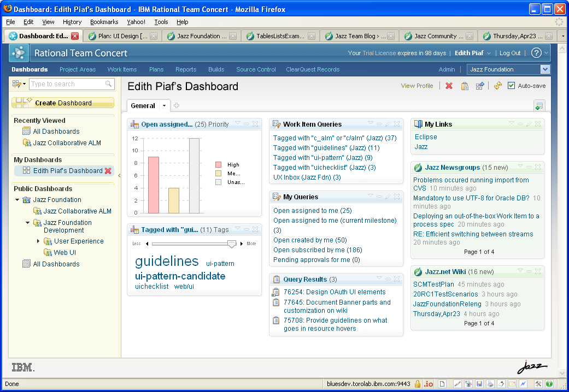Viewport: 569px width, 392px height.
Task: Click the lock icon in Firefox status bar
Action: (418, 384)
